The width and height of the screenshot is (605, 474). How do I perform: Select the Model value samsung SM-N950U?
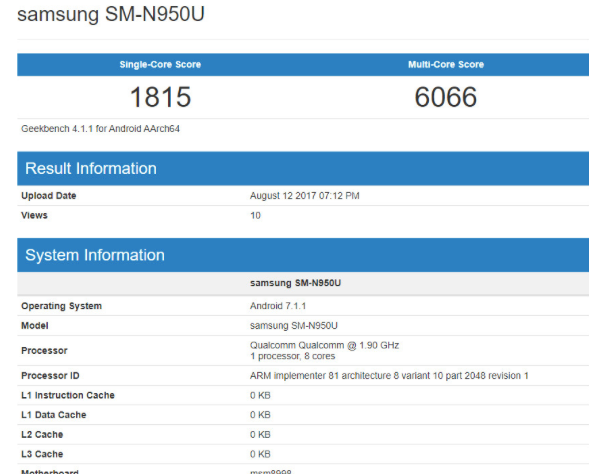pyautogui.click(x=294, y=326)
